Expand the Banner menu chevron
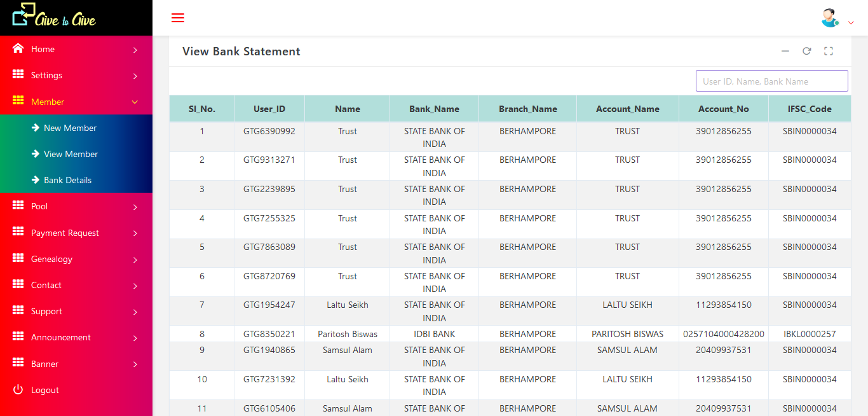 pyautogui.click(x=135, y=364)
